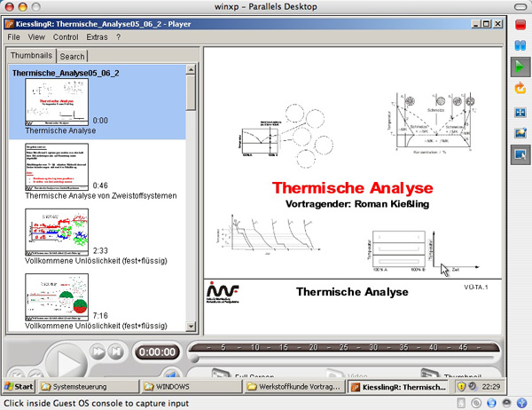
Task: Click the 0:00:00 elapsed time display
Action: coord(157,352)
